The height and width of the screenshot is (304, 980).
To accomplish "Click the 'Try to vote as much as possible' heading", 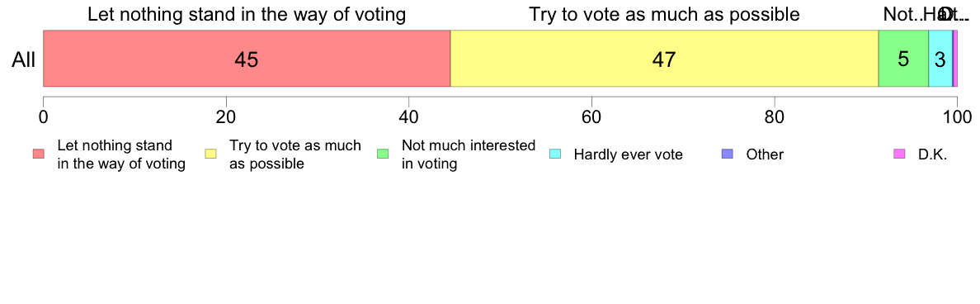I will tap(664, 14).
